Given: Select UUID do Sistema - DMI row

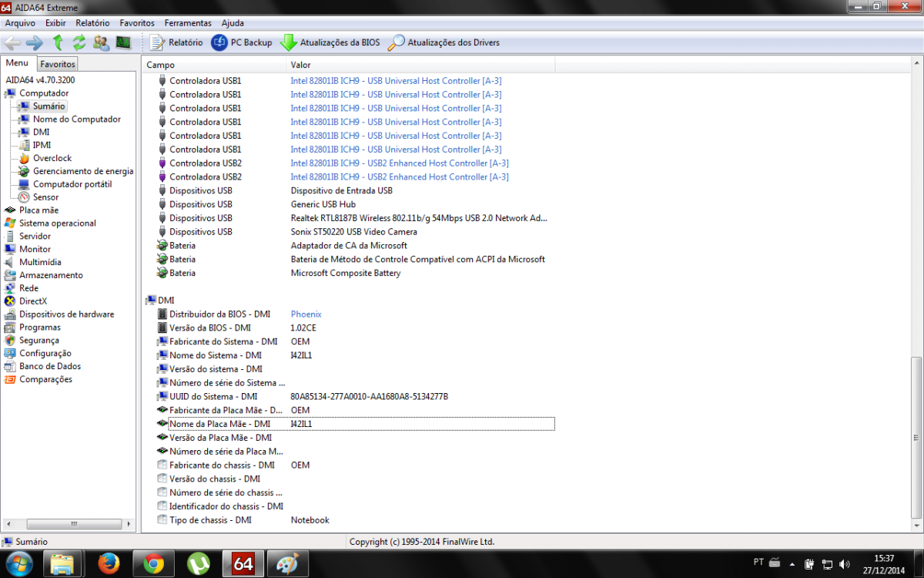Looking at the screenshot, I should pos(355,397).
